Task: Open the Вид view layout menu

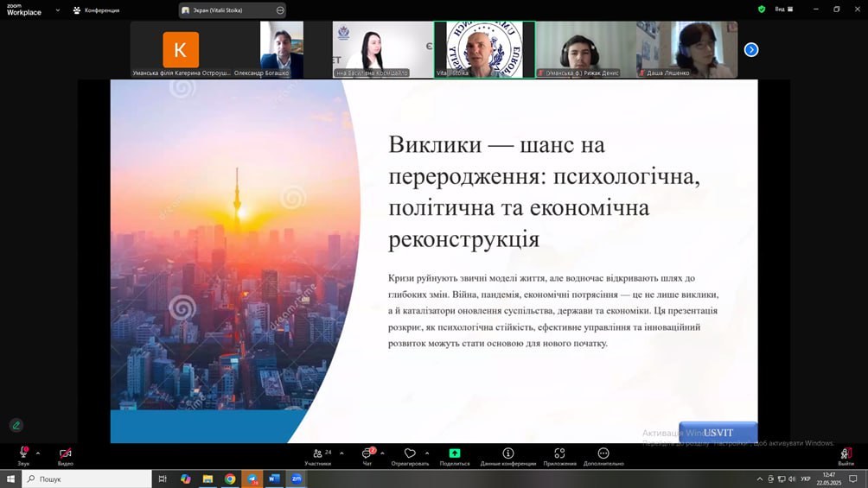Action: [x=783, y=10]
